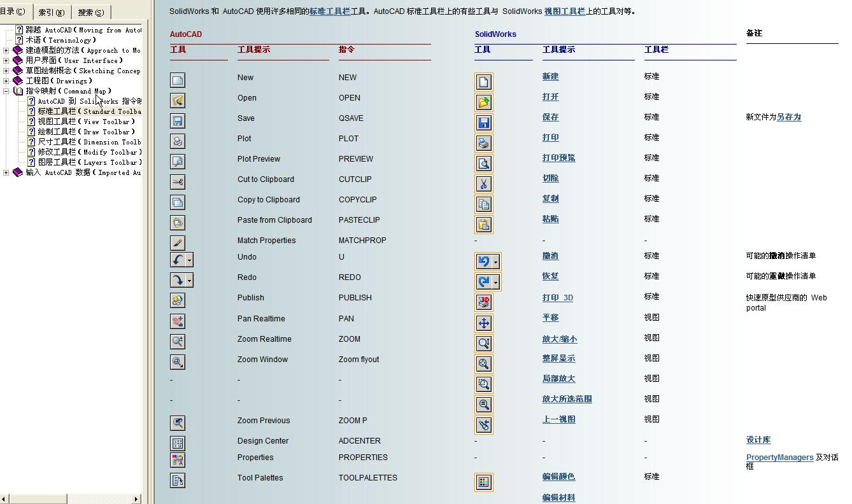The height and width of the screenshot is (504, 852).
Task: Click the AutoCAD Pan Realtime hand icon
Action: [x=178, y=321]
